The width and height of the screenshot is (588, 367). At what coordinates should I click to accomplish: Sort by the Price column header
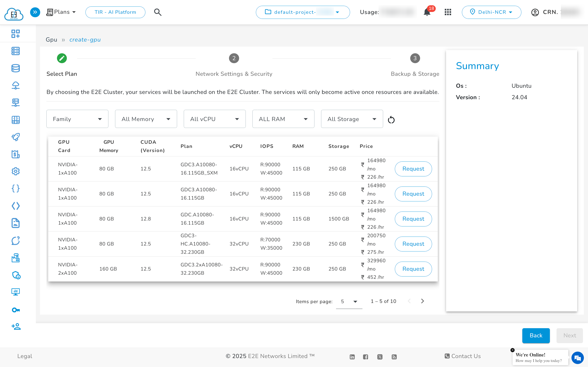click(x=366, y=146)
